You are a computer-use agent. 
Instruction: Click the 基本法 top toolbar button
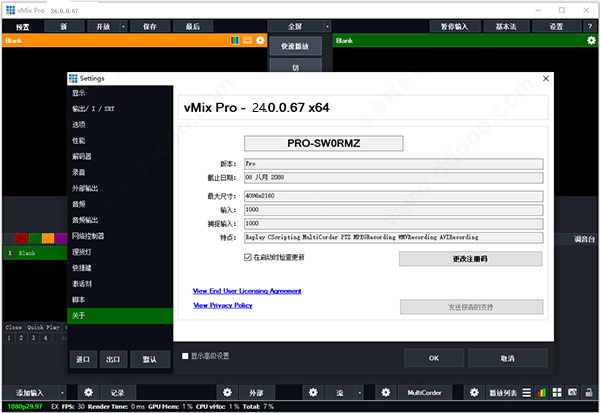(x=506, y=26)
